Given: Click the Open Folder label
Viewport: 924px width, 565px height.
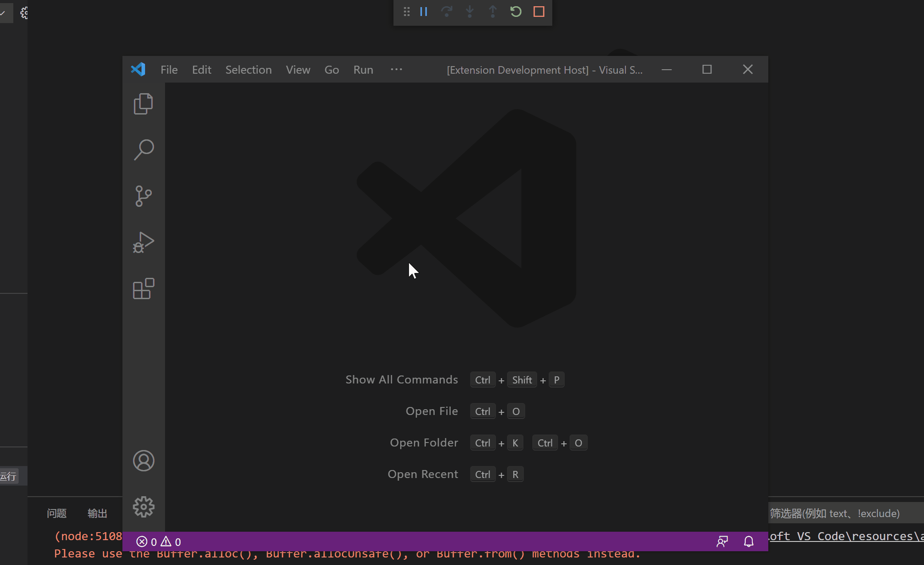Looking at the screenshot, I should [x=424, y=443].
